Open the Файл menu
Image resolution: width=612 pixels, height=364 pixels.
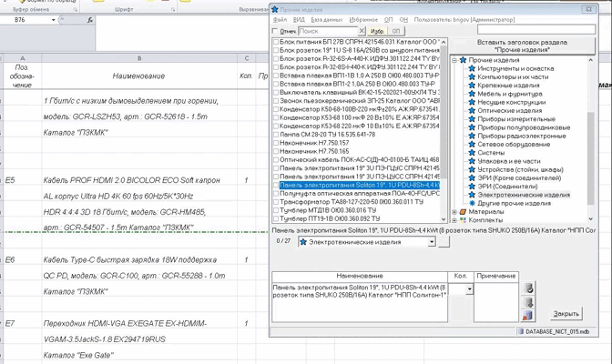[279, 18]
